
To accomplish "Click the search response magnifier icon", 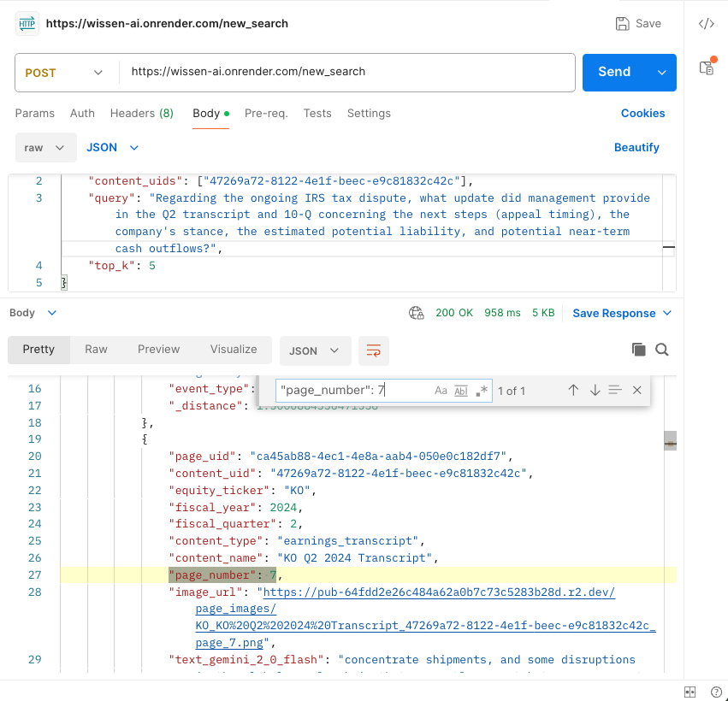I will coord(662,350).
